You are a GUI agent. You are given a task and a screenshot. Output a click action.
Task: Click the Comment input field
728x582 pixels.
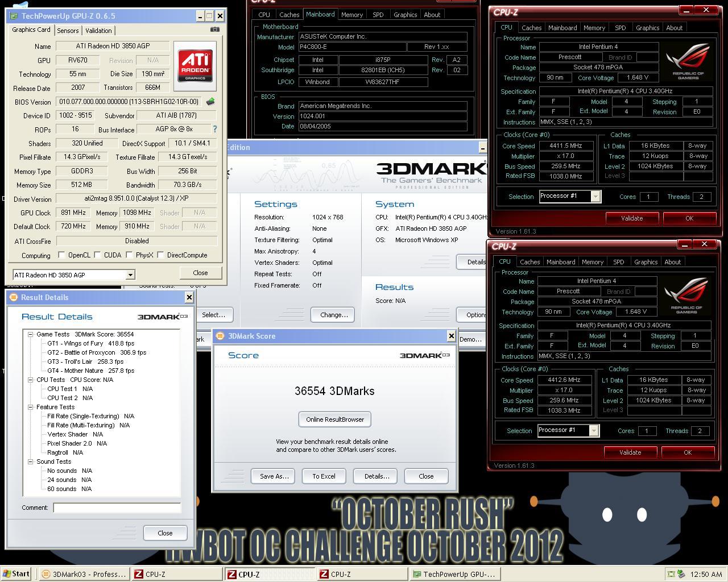117,508
